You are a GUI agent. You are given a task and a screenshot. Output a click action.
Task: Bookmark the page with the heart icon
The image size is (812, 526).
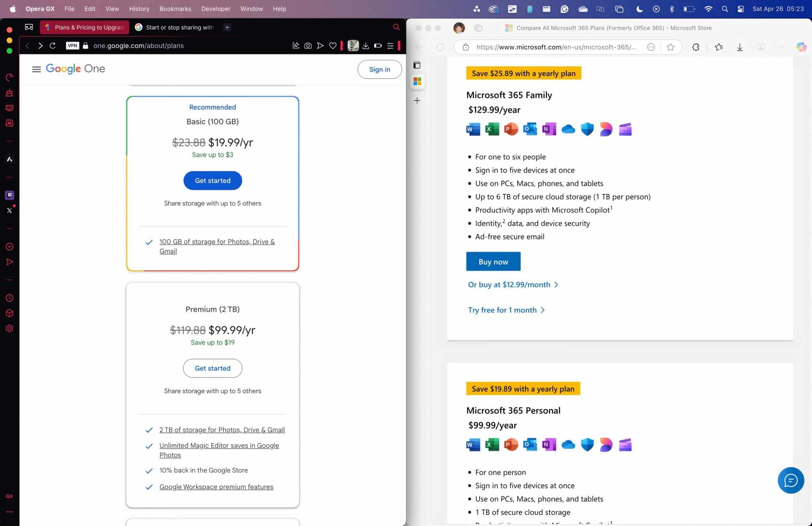click(x=333, y=46)
